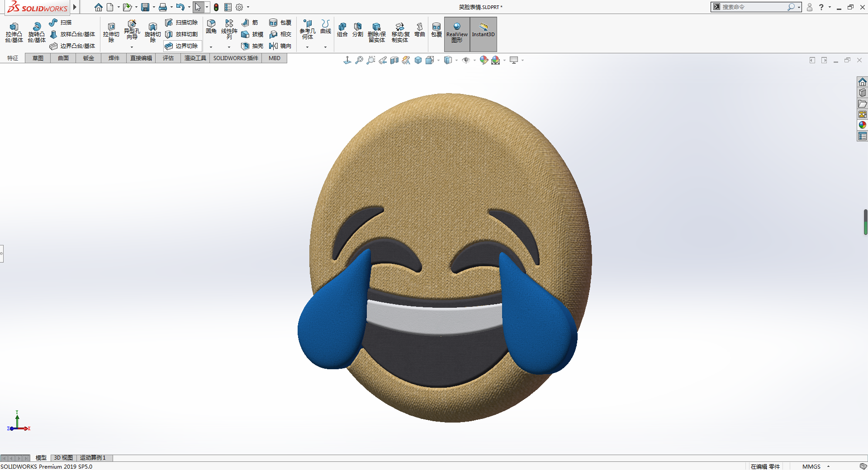
Task: Select Boundary Boss/Base (边界凸台/基体)
Action: click(x=72, y=46)
